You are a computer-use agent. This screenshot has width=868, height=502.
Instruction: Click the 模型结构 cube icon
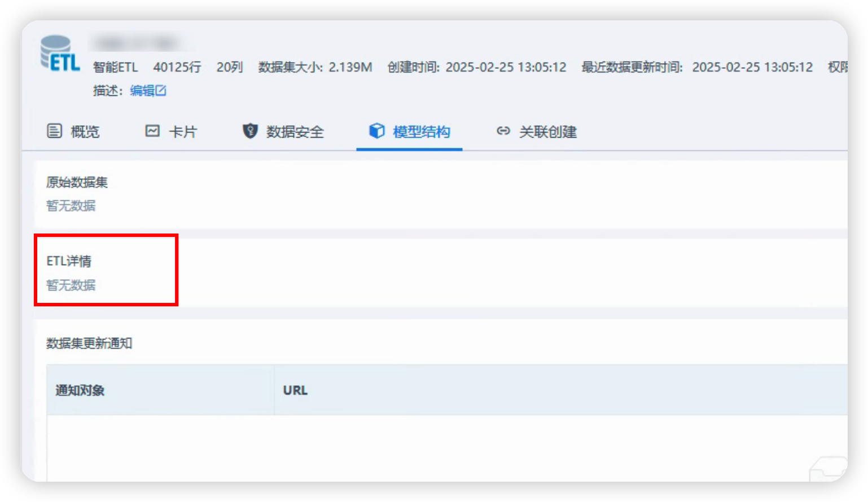coord(376,131)
